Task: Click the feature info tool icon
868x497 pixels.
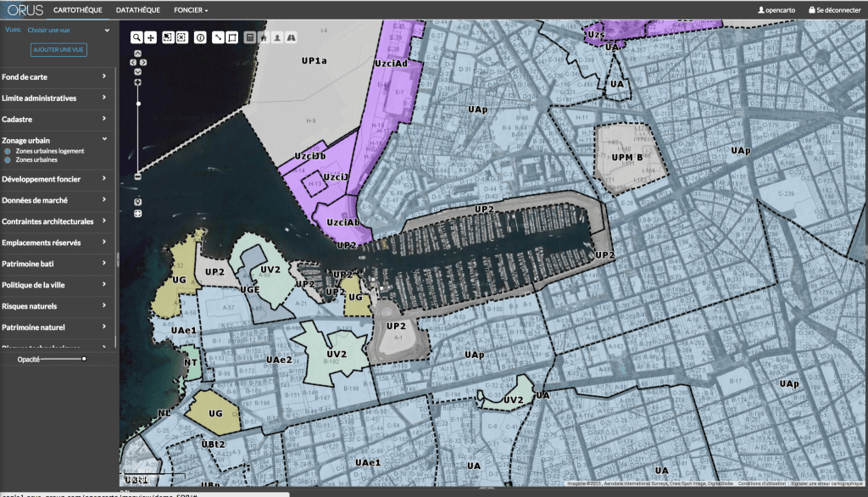Action: tap(200, 37)
